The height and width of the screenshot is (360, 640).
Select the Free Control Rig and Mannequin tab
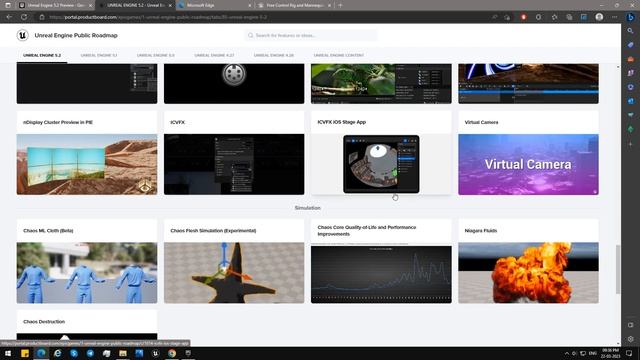click(295, 5)
